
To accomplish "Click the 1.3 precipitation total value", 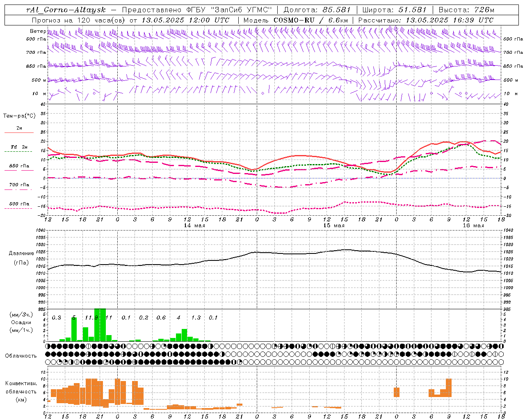I will [x=196, y=318].
